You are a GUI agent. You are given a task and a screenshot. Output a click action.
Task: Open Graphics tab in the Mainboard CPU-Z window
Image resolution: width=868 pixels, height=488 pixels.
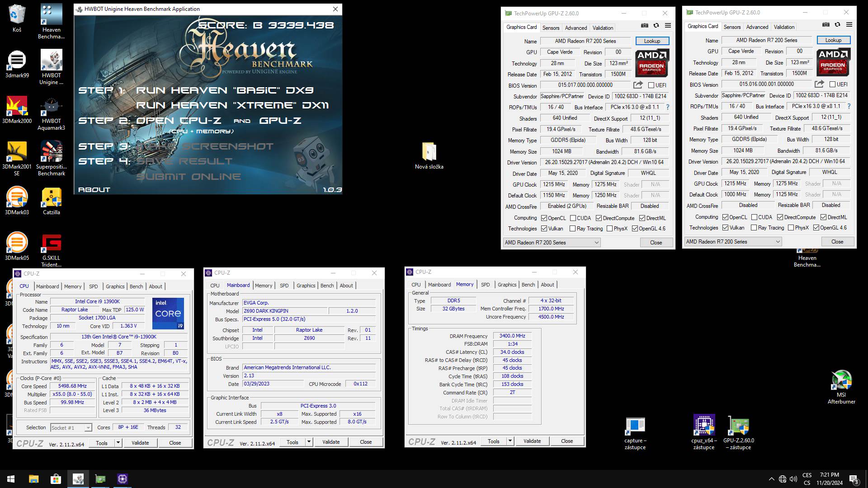pos(306,286)
